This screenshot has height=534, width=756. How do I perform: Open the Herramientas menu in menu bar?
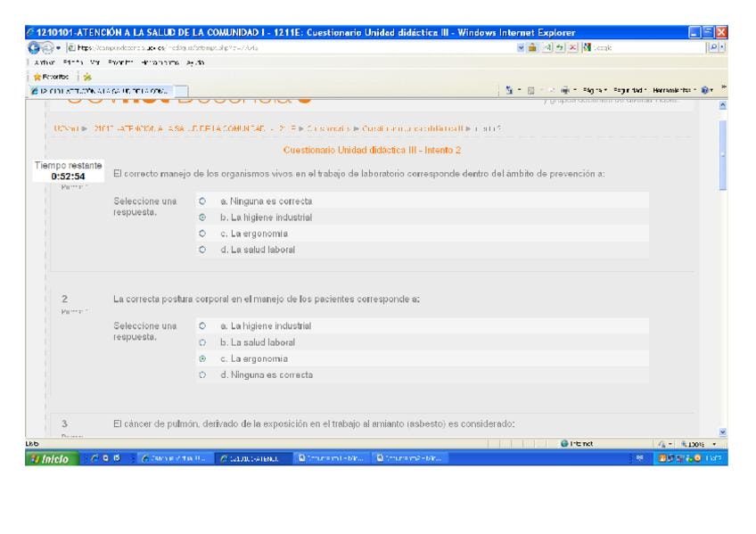[x=160, y=62]
